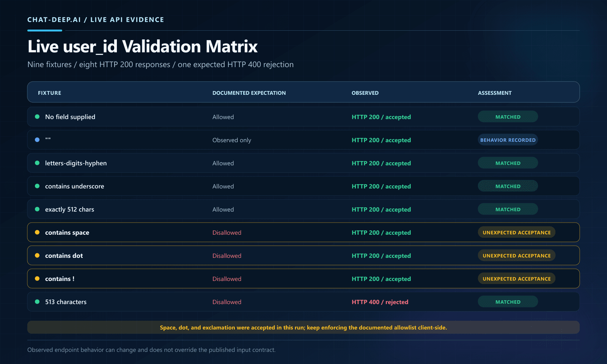The height and width of the screenshot is (364, 607).
Task: Select the contains ! fixture name
Action: tap(60, 279)
